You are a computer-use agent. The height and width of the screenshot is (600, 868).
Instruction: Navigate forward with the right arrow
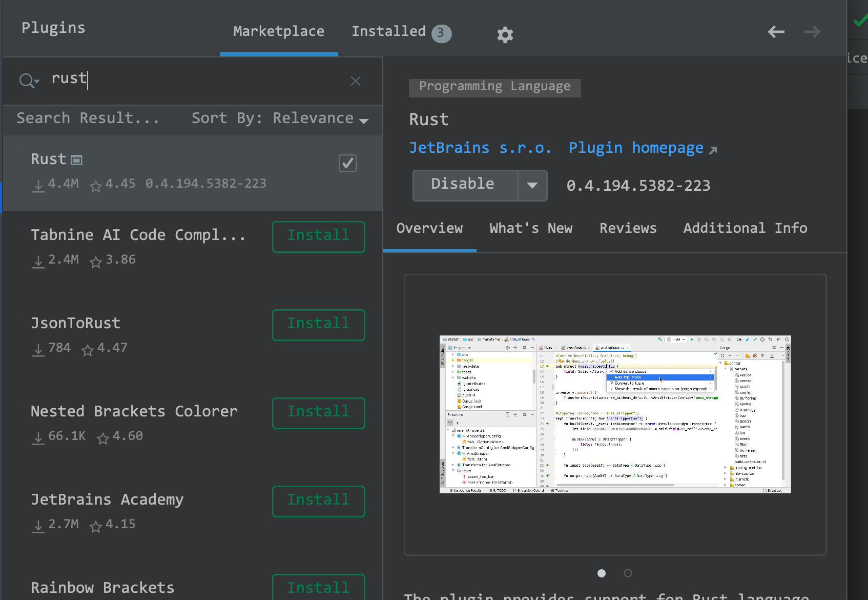point(812,32)
